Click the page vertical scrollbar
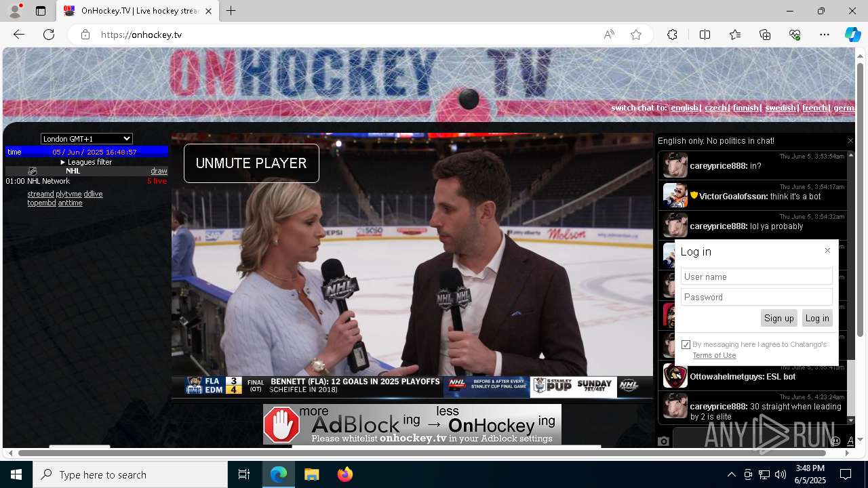The height and width of the screenshot is (488, 868). click(861, 200)
